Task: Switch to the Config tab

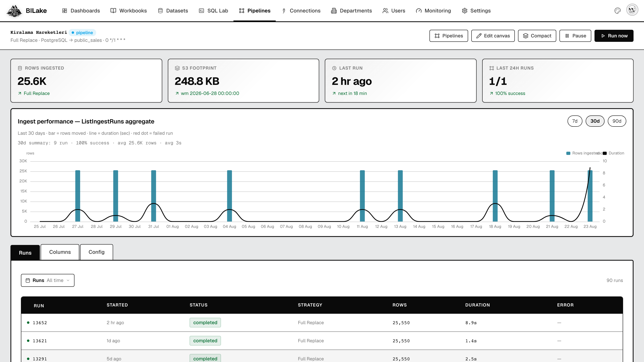Action: coord(97,252)
